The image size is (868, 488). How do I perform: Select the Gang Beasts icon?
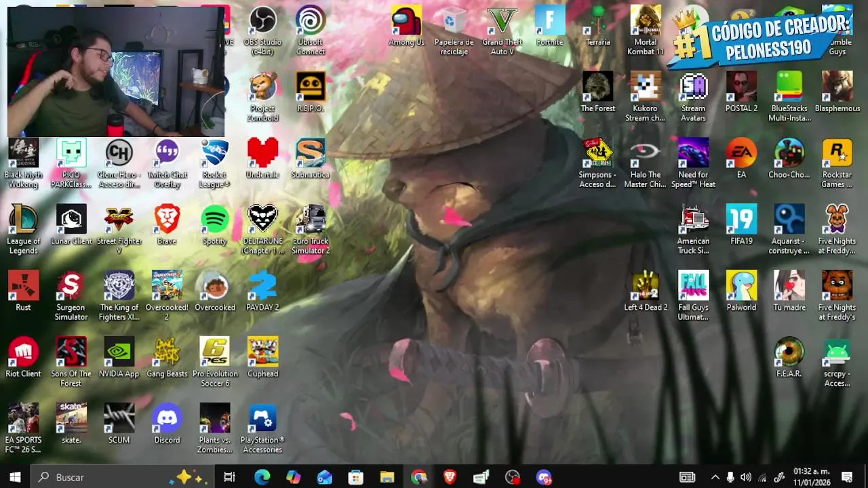tap(167, 358)
